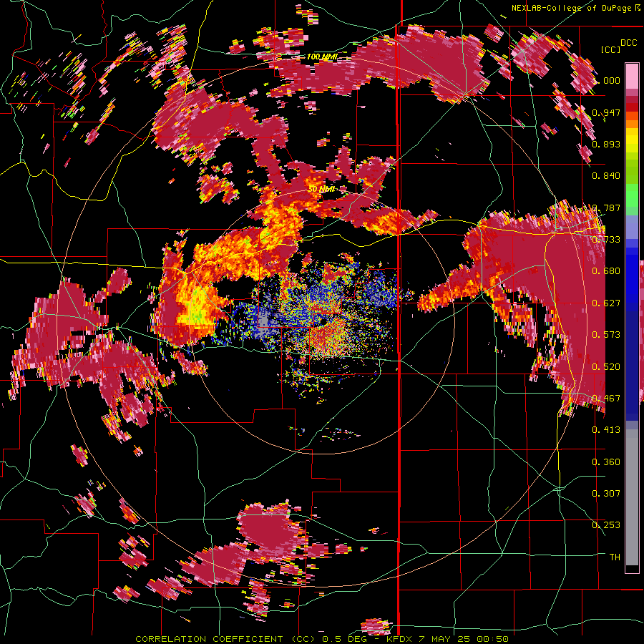Click the 50 NMI range ring label
This screenshot has height=644, width=644.
pos(321,189)
